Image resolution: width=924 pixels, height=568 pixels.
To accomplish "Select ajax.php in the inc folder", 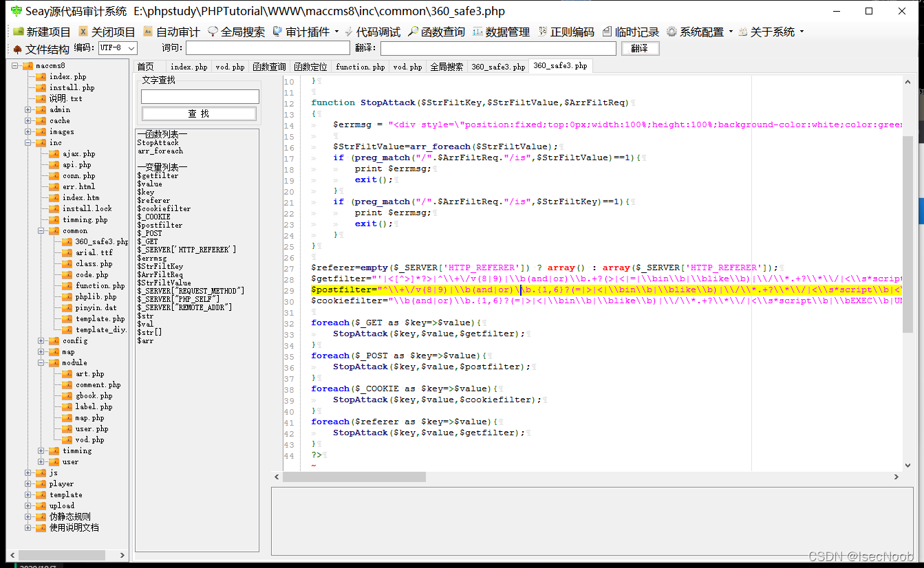I will tap(79, 154).
